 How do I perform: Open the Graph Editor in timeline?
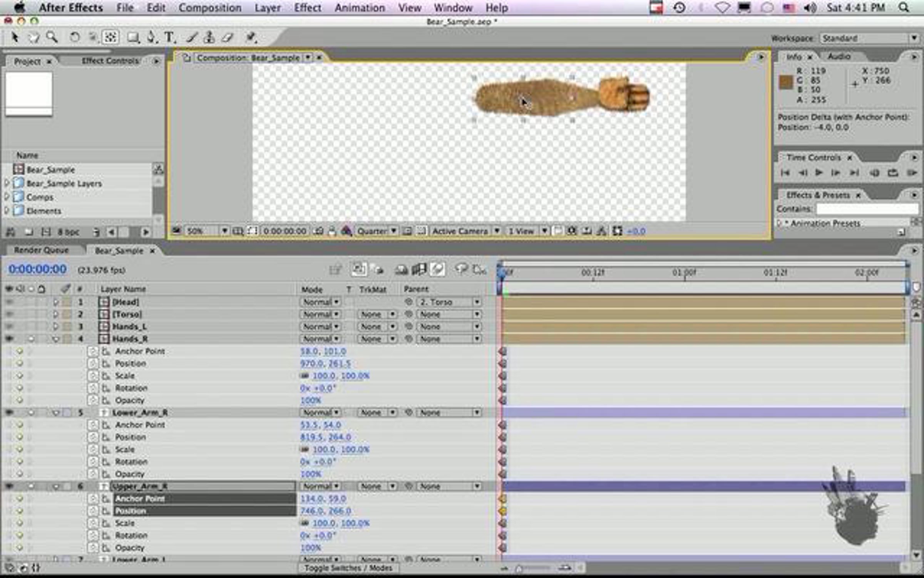point(480,269)
